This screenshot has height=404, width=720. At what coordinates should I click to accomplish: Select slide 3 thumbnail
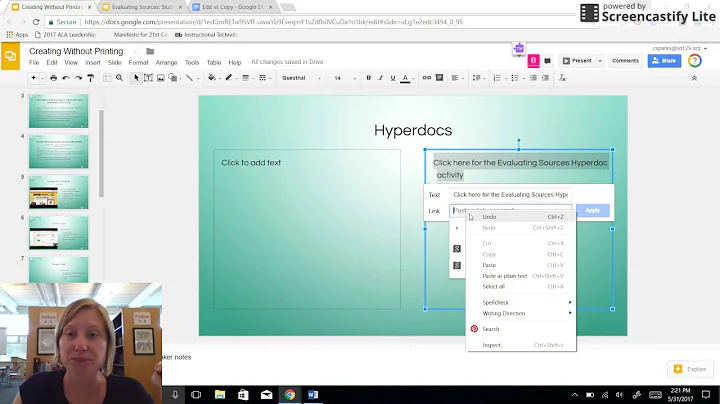pyautogui.click(x=58, y=111)
